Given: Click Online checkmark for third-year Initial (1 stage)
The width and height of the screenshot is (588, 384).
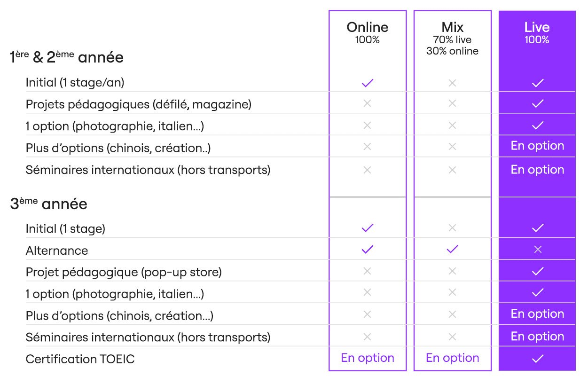Looking at the screenshot, I should (368, 228).
